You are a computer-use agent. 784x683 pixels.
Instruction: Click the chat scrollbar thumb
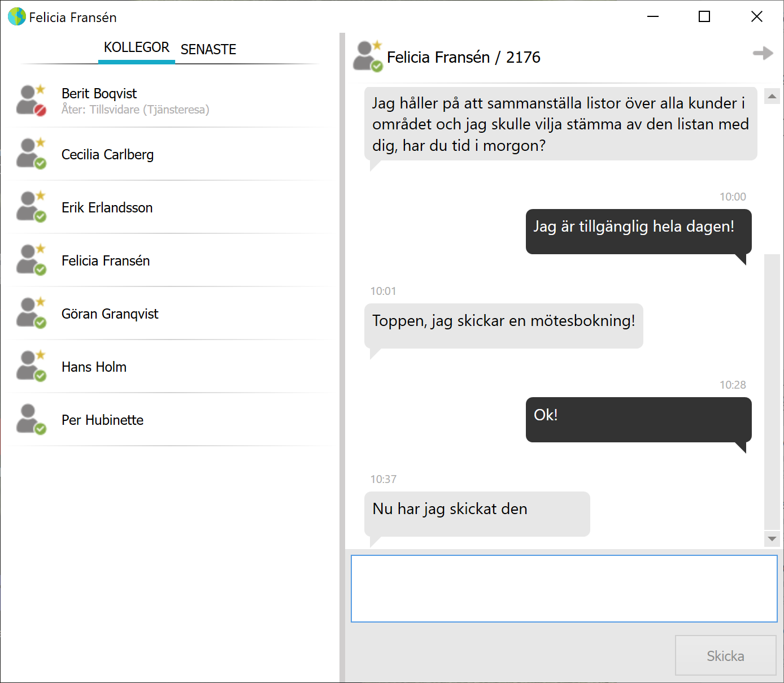[x=772, y=391]
